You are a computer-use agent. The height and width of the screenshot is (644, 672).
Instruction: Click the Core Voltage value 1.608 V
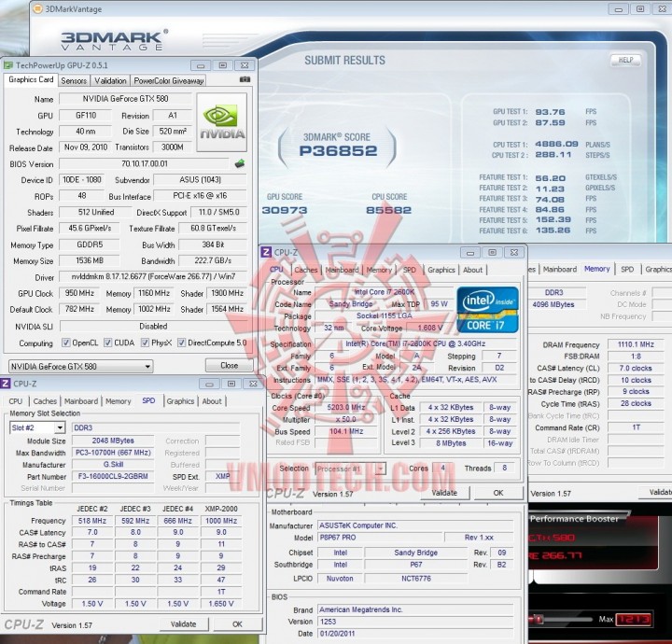(430, 328)
